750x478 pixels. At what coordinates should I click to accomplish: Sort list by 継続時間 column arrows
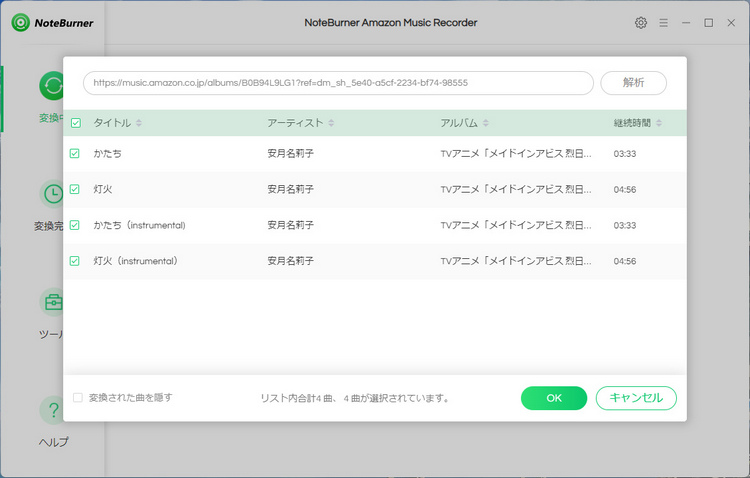click(659, 123)
